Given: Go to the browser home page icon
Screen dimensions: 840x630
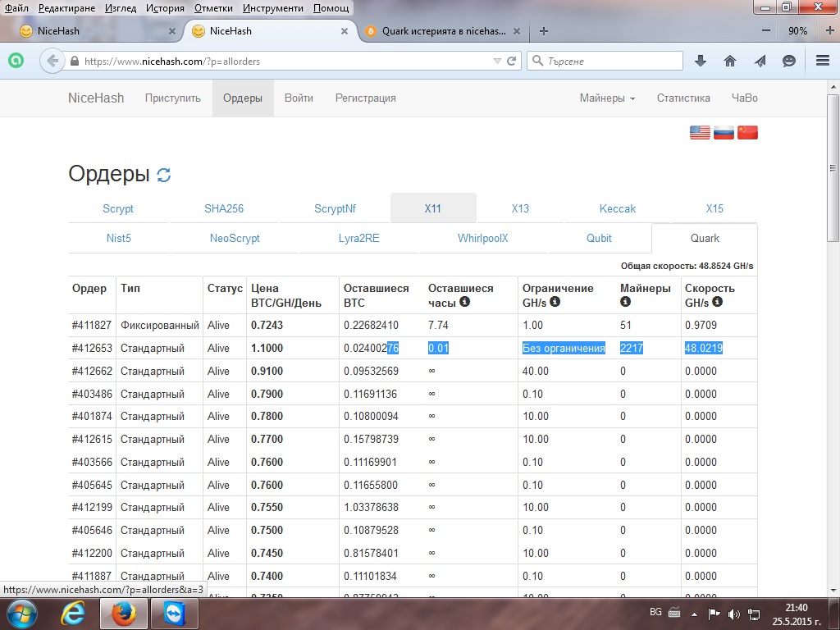Looking at the screenshot, I should tap(729, 61).
